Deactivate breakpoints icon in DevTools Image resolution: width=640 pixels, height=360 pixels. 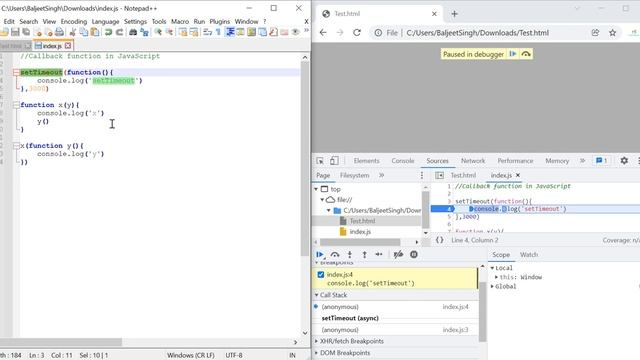coord(398,254)
